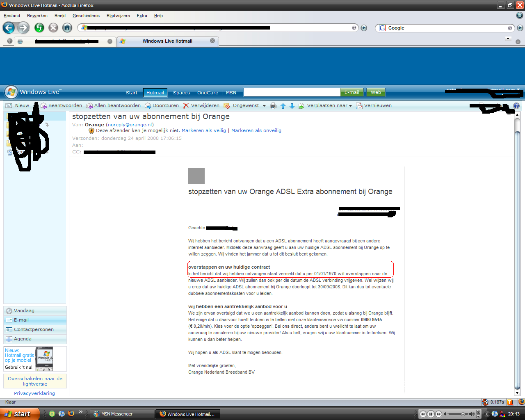Click the Start link in Windows Live header
The image size is (525, 420).
[x=132, y=93]
